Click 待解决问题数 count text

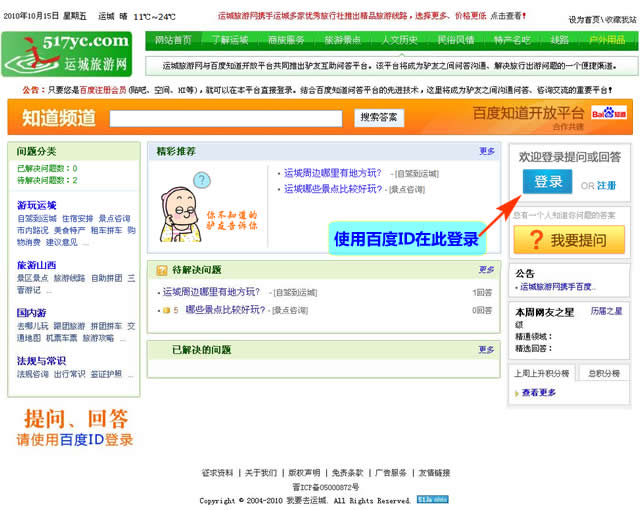tap(47, 180)
